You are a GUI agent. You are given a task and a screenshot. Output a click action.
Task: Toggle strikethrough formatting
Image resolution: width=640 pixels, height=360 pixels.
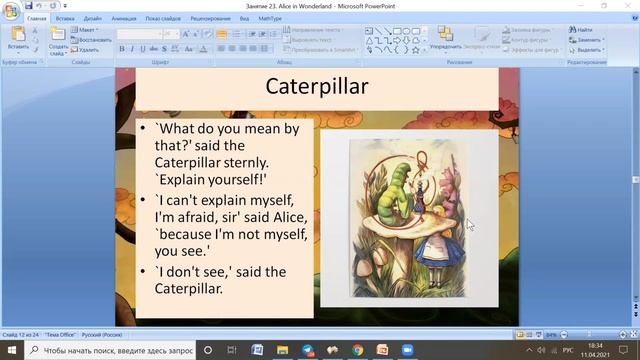tap(153, 49)
